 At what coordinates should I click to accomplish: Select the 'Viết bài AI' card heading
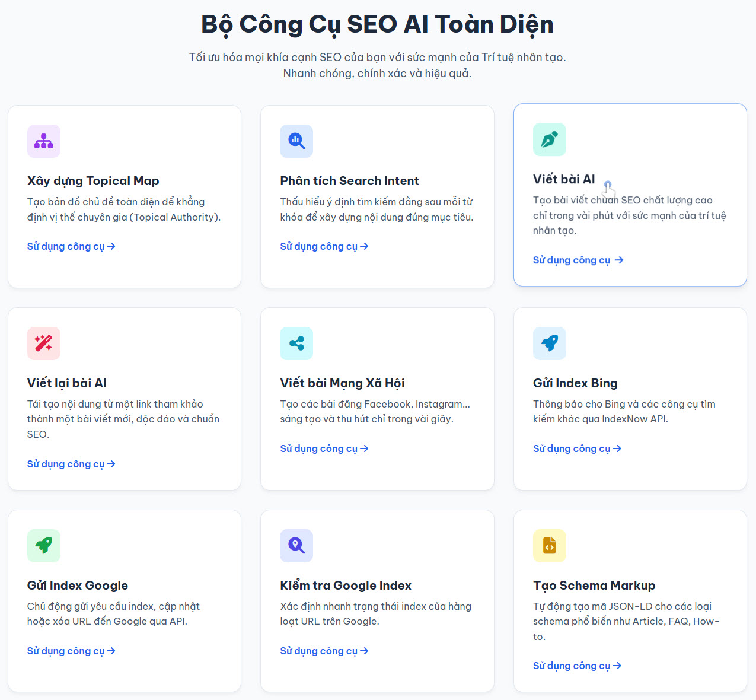564,179
